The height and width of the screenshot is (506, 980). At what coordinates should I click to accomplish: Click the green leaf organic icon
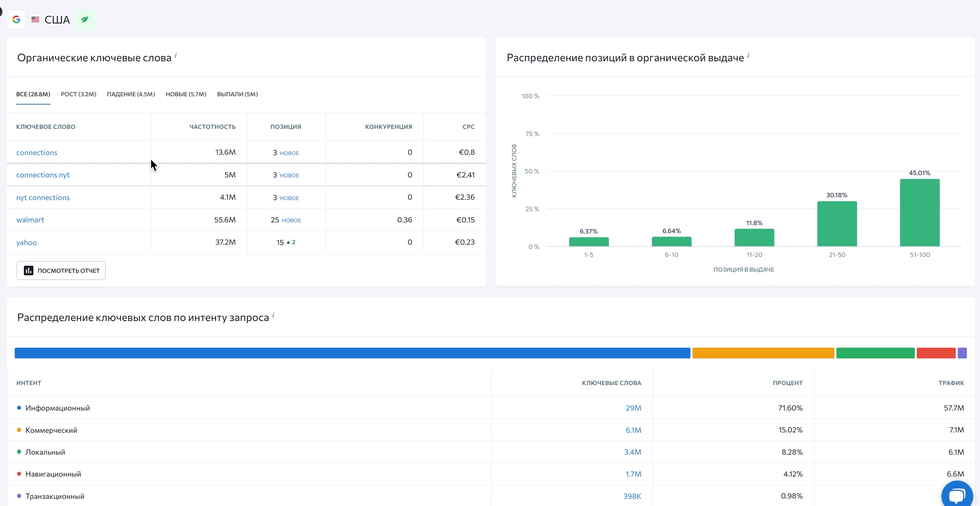(85, 19)
